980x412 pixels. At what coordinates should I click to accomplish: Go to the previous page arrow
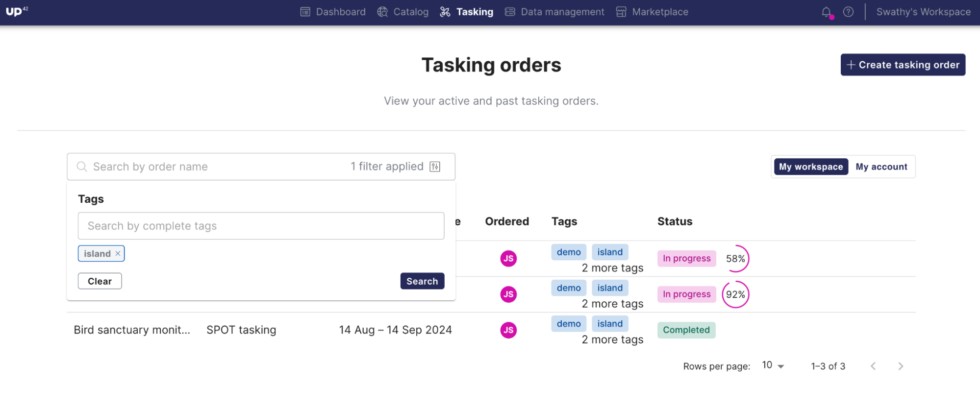[873, 366]
